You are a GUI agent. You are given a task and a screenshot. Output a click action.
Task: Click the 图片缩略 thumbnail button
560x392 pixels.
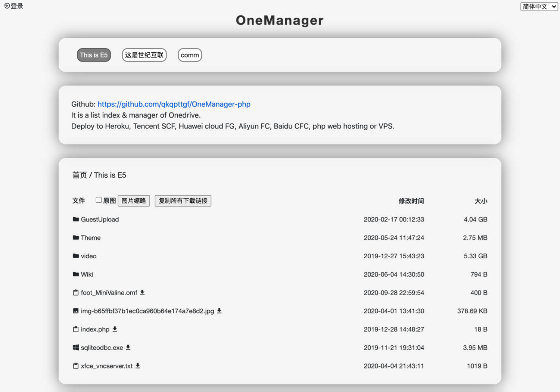pos(134,201)
